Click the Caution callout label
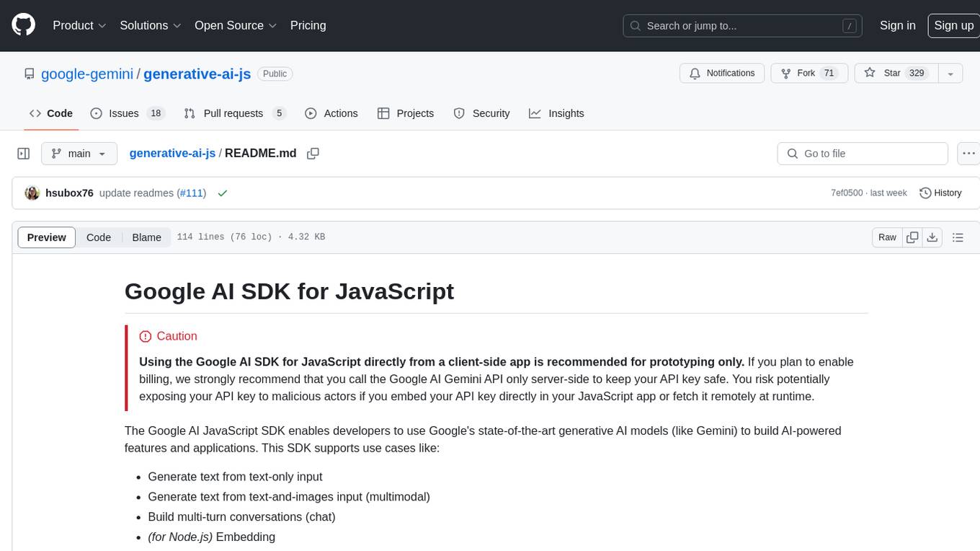 tap(168, 336)
